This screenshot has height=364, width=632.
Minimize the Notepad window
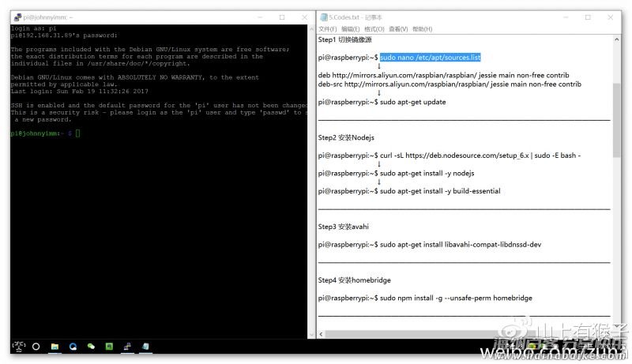566,17
